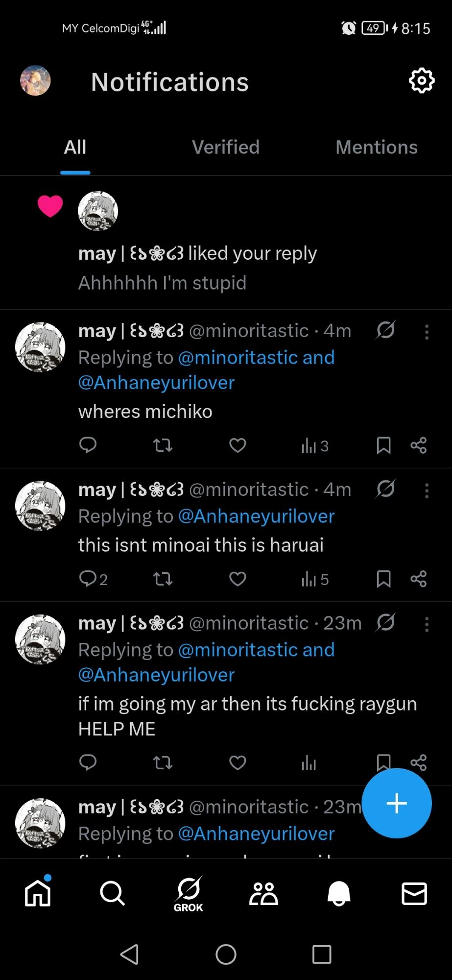Open more options for 'wheres michiko' post
Image resolution: width=452 pixels, height=980 pixels.
(x=427, y=332)
